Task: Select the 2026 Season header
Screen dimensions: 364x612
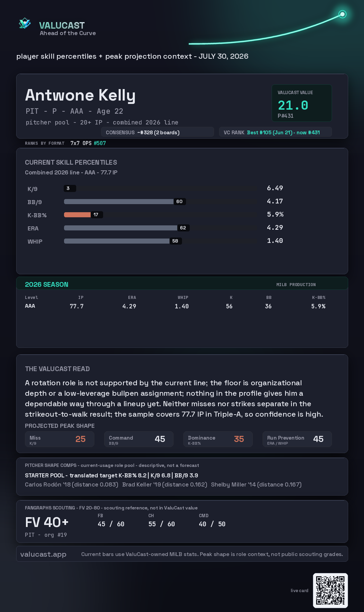Action: click(x=182, y=284)
